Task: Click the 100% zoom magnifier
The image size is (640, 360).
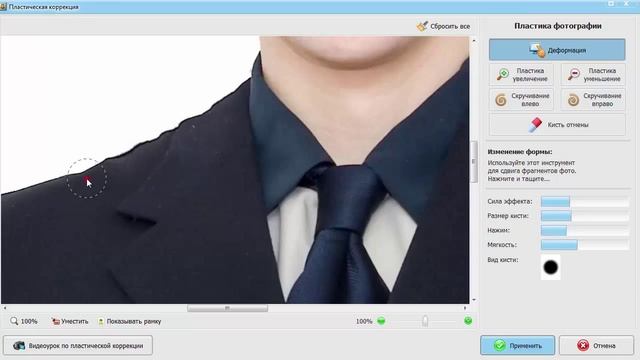Action: point(24,321)
